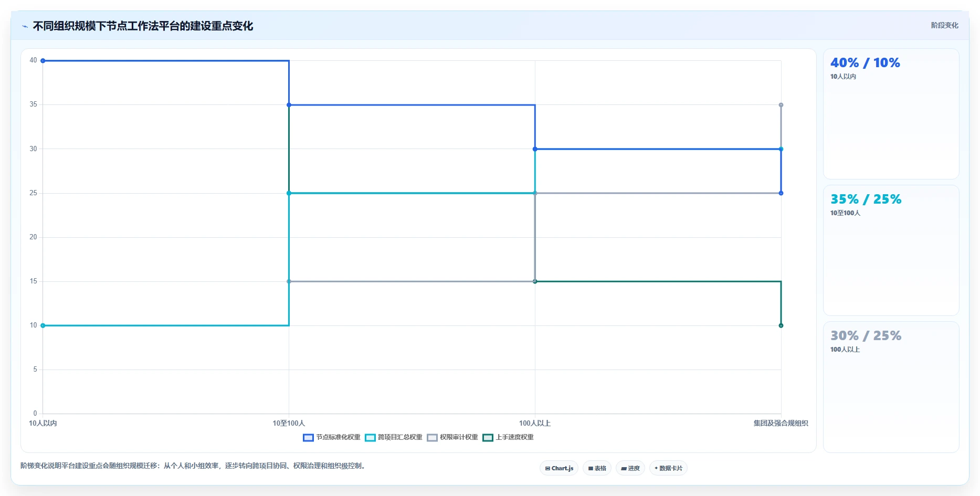
Task: Click the y-axis tick label 0
Action: [35, 414]
